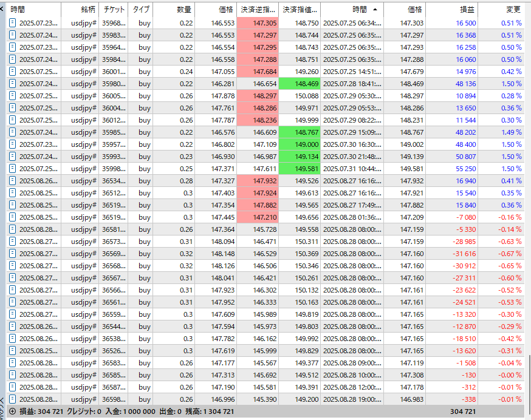531x420 pixels.
Task: Click the loss value -31 616
Action: [x=464, y=254]
